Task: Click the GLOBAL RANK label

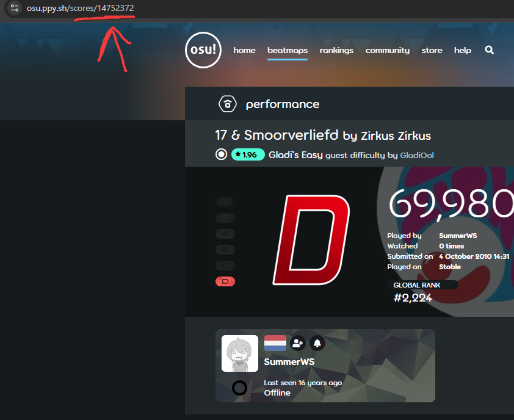Action: 417,285
